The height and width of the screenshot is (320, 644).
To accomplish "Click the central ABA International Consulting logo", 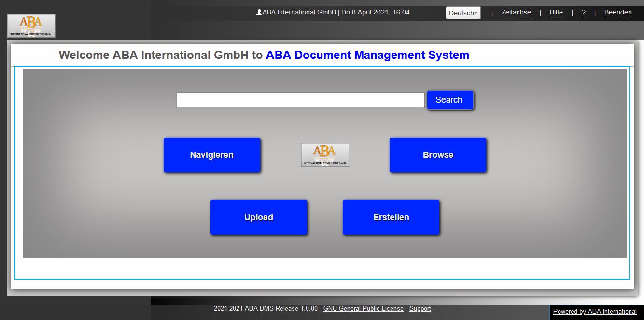I will 325,155.
